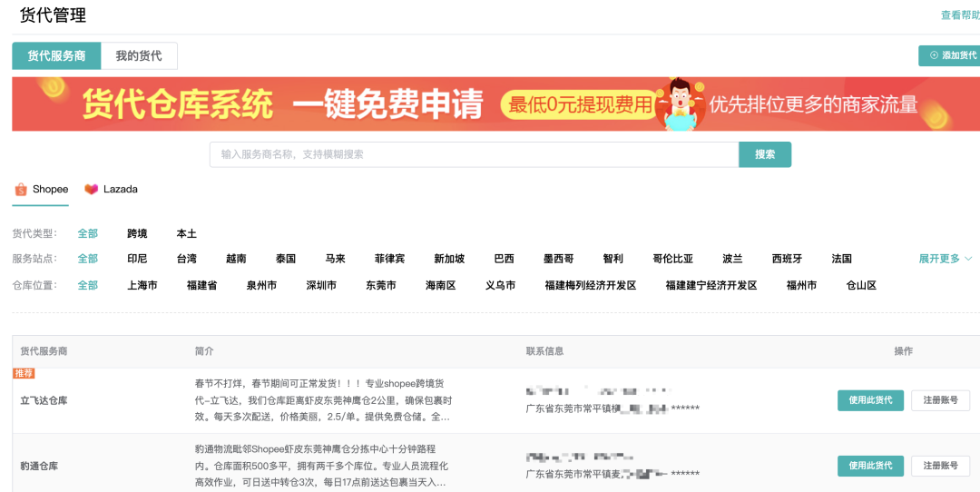This screenshot has height=492, width=980.
Task: Filter 仓库位置 by 福建梅列经济开发区
Action: coord(591,286)
